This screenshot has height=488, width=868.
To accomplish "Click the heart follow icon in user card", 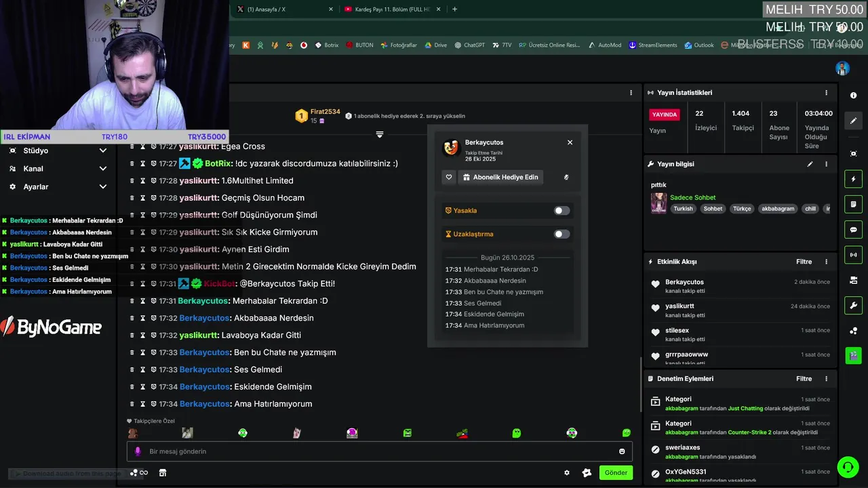I will click(x=448, y=178).
